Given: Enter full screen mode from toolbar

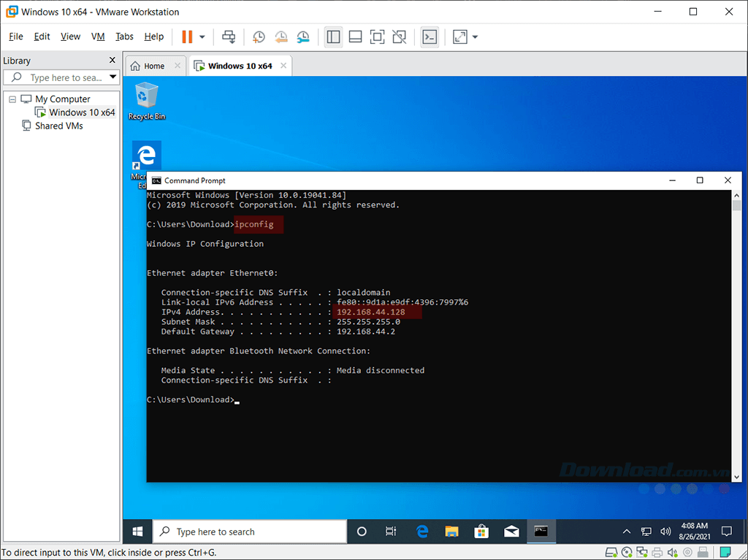Looking at the screenshot, I should pyautogui.click(x=377, y=37).
